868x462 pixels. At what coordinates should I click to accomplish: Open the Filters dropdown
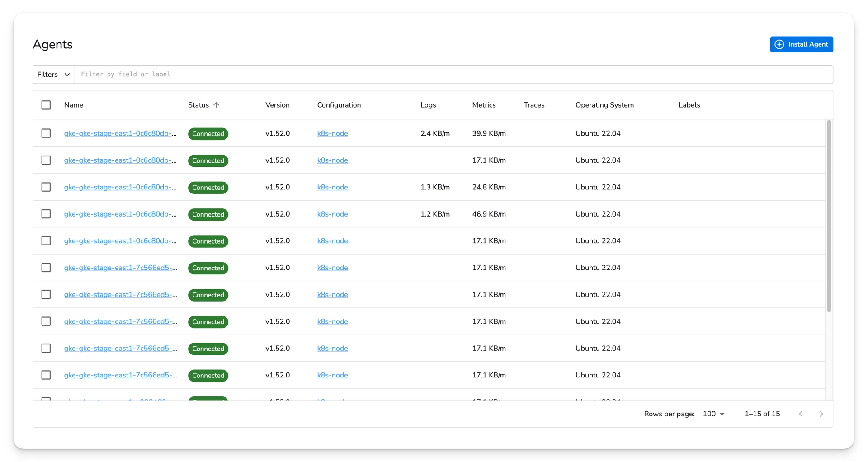pos(52,74)
